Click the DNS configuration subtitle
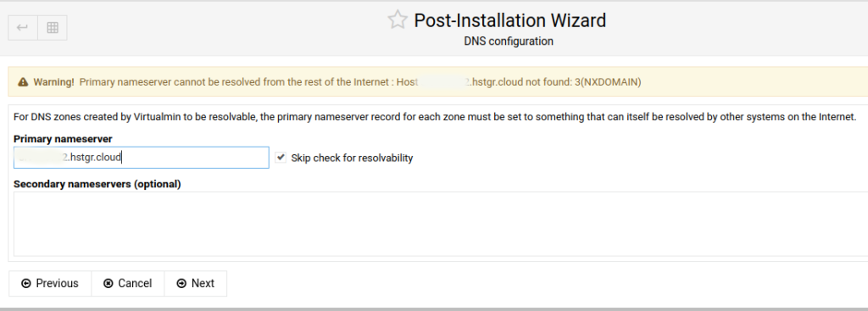The height and width of the screenshot is (311, 868). 509,42
